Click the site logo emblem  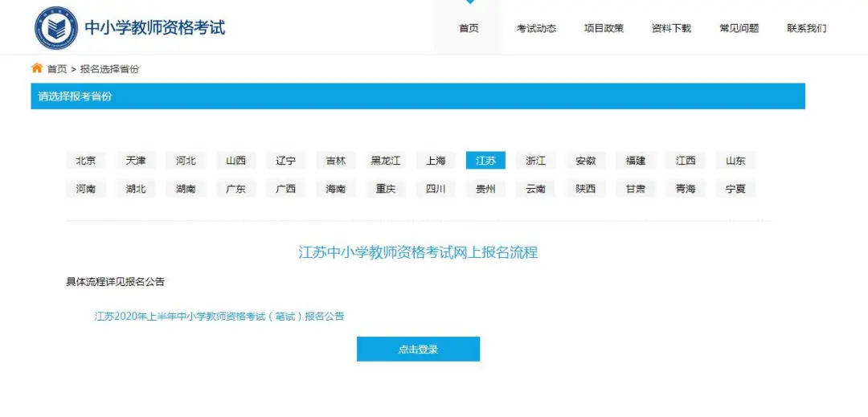[55, 28]
